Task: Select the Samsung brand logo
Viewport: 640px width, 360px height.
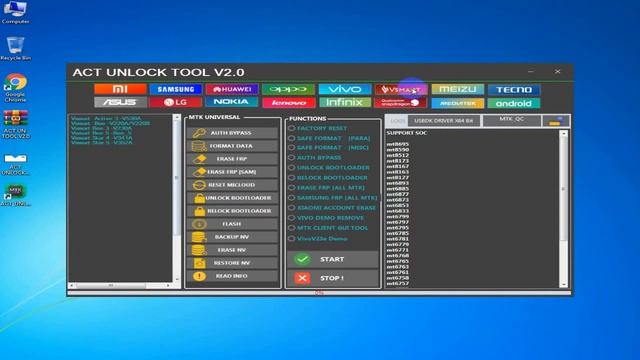Action: point(176,89)
